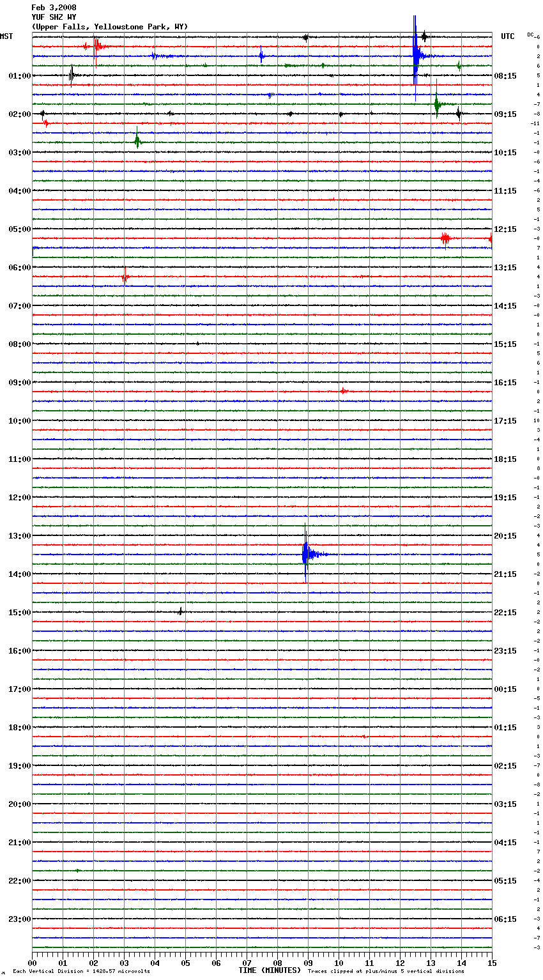Click the 23:15 UTC time label
This screenshot has width=543, height=980.
coord(505,651)
